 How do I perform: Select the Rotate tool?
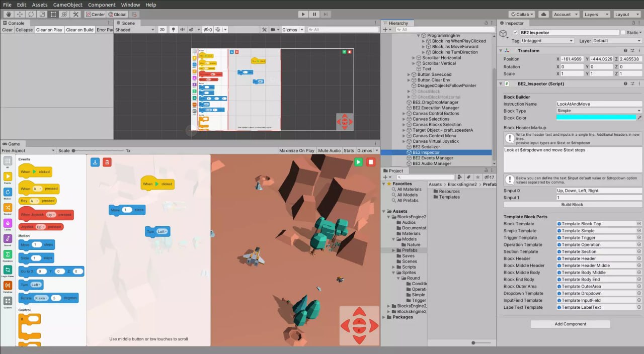point(31,15)
